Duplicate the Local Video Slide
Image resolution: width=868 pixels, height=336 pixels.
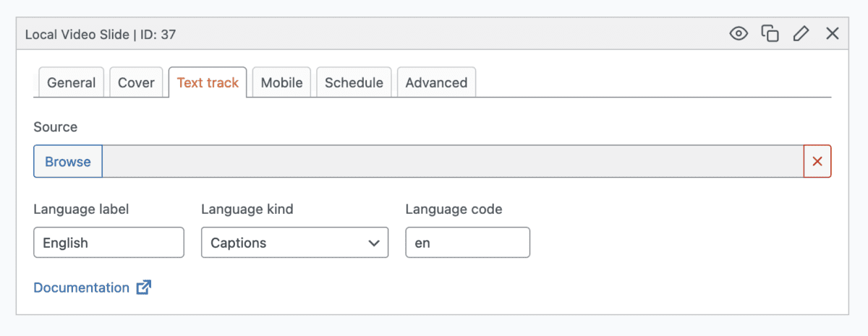pos(770,33)
